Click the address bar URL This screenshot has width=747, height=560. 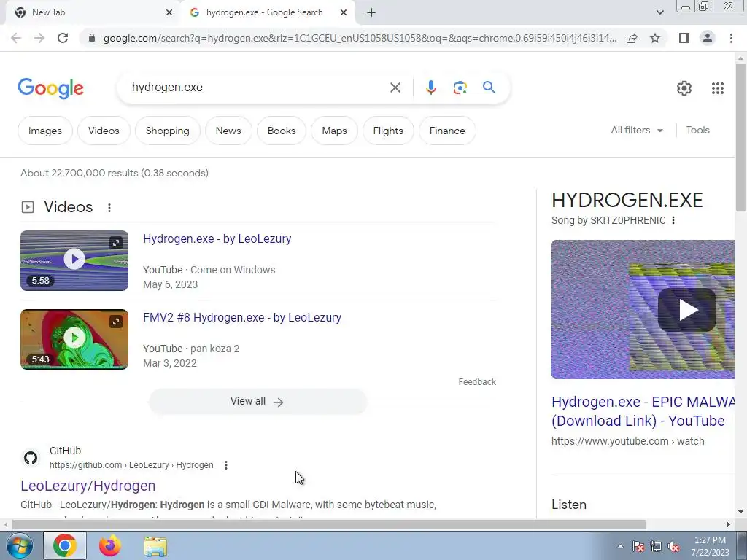(360, 38)
